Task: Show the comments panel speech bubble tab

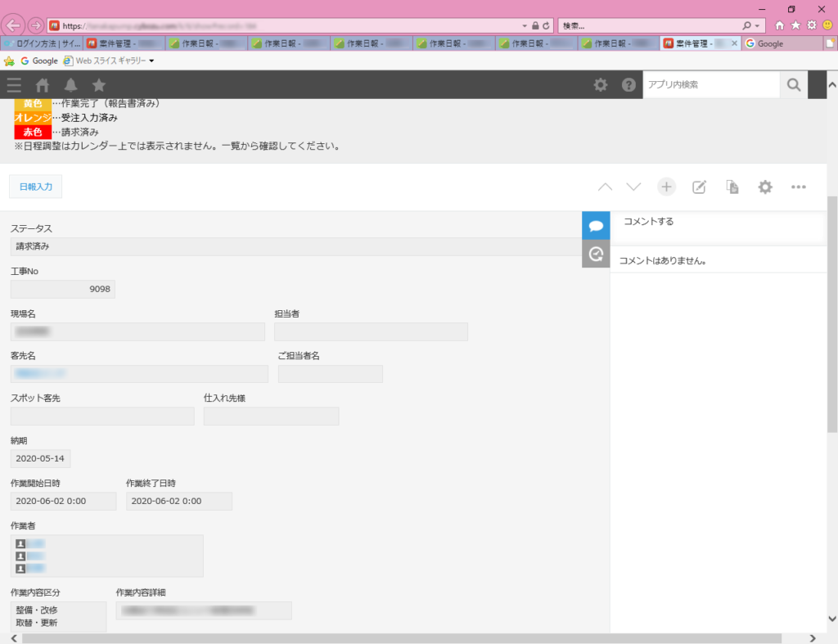Action: pos(596,226)
